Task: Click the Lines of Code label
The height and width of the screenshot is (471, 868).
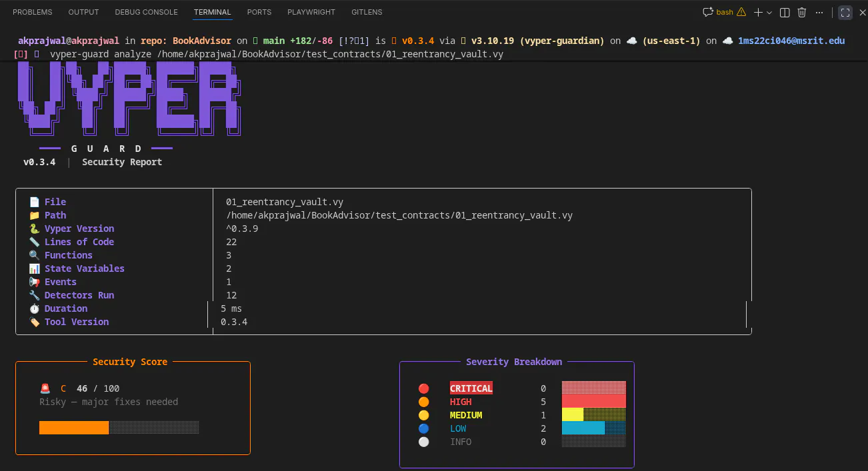Action: (79, 242)
